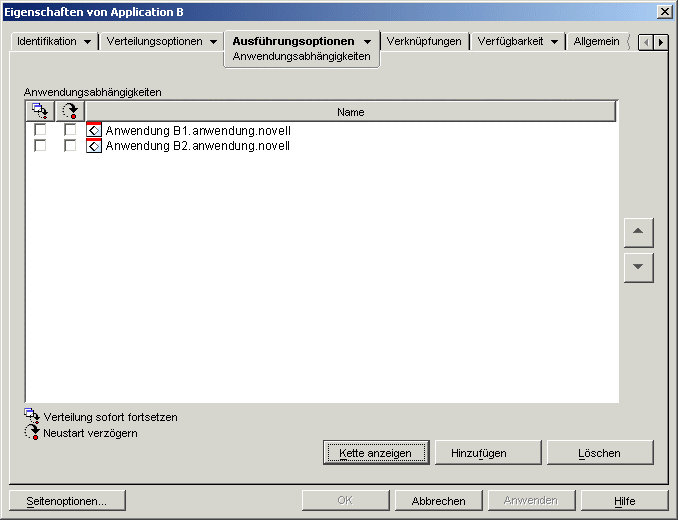
Task: Click the 'Neustart verzögern' column header icon
Action: [70, 112]
